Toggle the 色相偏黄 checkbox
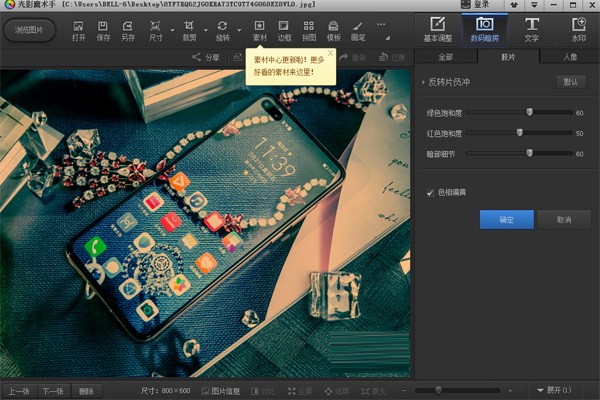 tap(430, 191)
